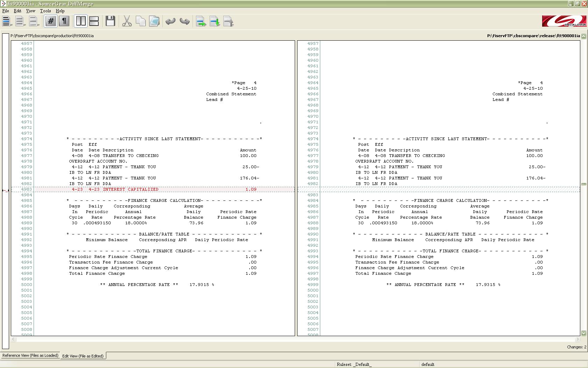This screenshot has height=368, width=588.
Task: Click the change marker in left glance bar
Action: click(5, 190)
